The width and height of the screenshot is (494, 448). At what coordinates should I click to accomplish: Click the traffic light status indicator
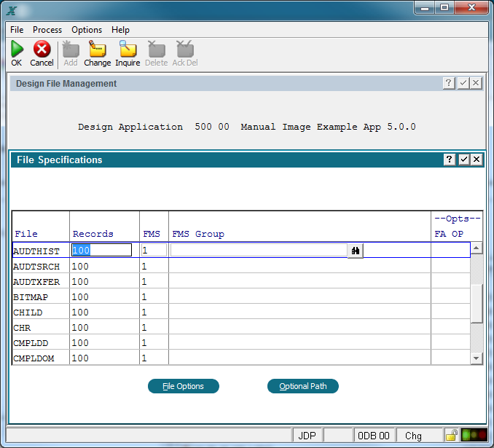tap(474, 435)
